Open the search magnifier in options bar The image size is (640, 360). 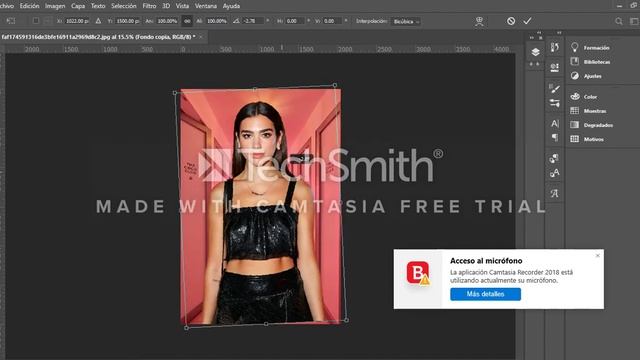619,21
